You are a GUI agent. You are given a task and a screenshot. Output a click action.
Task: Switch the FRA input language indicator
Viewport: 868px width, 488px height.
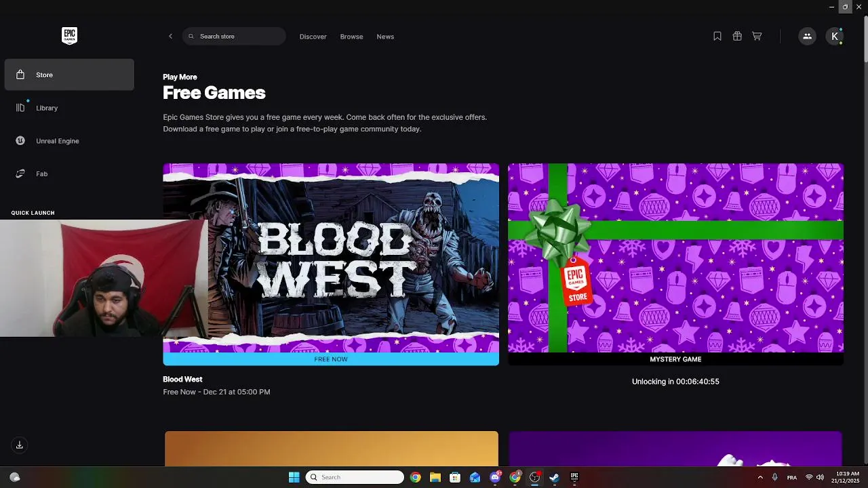tap(791, 478)
